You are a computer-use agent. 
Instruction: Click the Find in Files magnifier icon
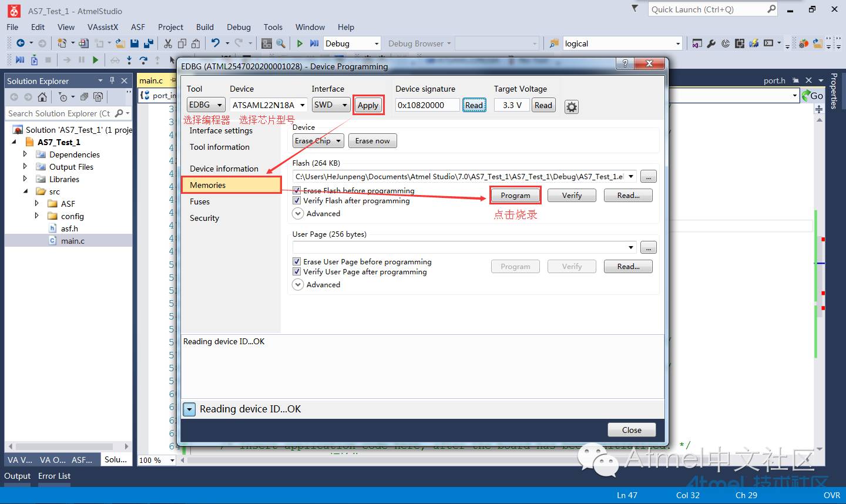coord(281,43)
